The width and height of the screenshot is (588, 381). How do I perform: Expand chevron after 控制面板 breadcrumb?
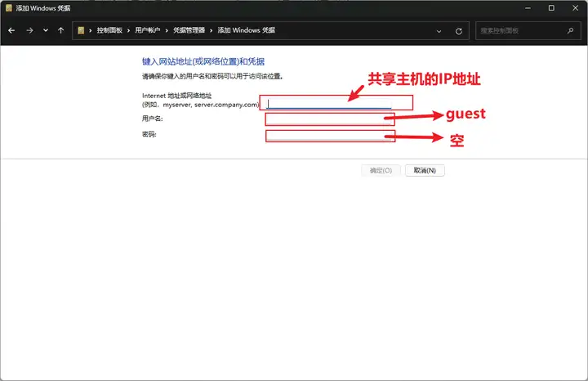tap(129, 30)
